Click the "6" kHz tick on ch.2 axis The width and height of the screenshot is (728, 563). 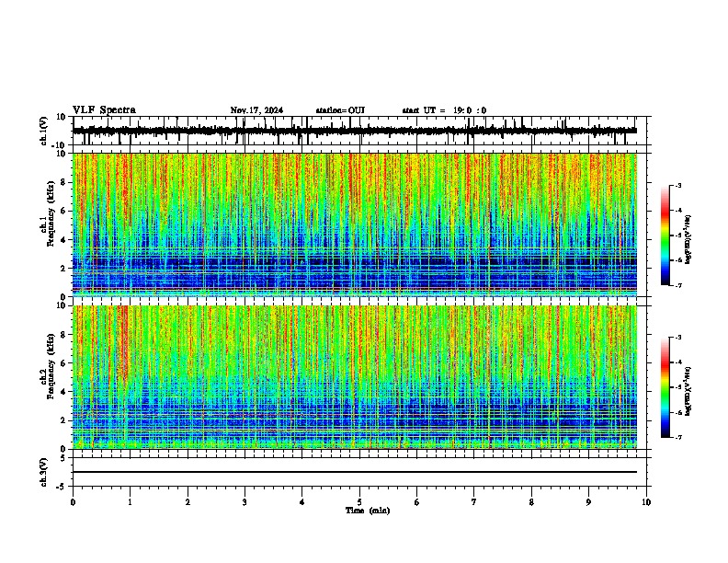click(64, 362)
